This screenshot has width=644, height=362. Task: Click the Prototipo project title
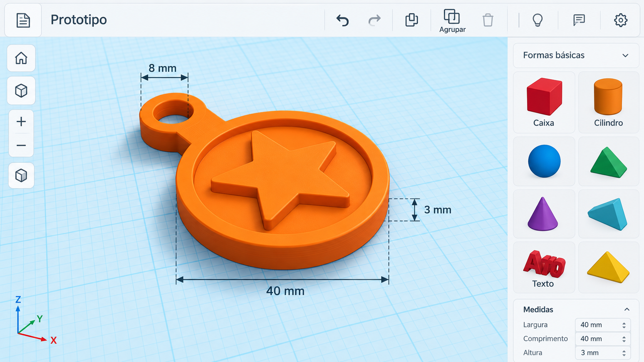click(x=79, y=20)
